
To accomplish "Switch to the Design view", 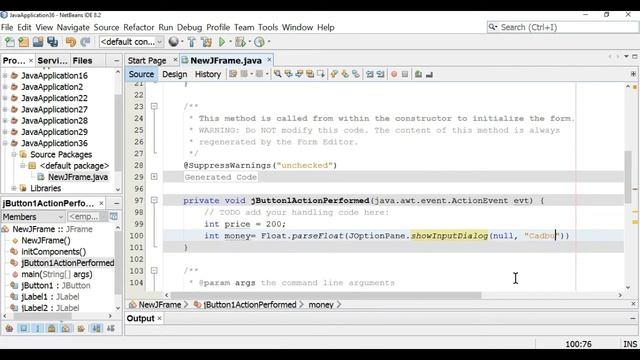I will click(x=175, y=74).
